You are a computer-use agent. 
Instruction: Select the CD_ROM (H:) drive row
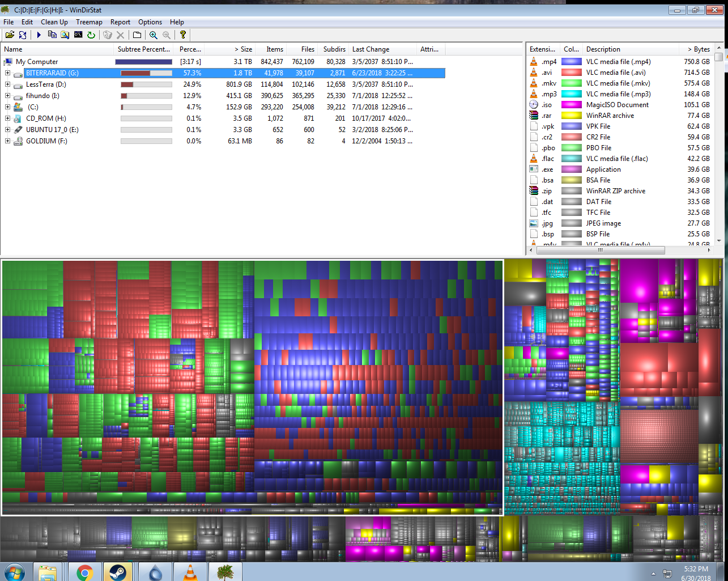pyautogui.click(x=223, y=118)
